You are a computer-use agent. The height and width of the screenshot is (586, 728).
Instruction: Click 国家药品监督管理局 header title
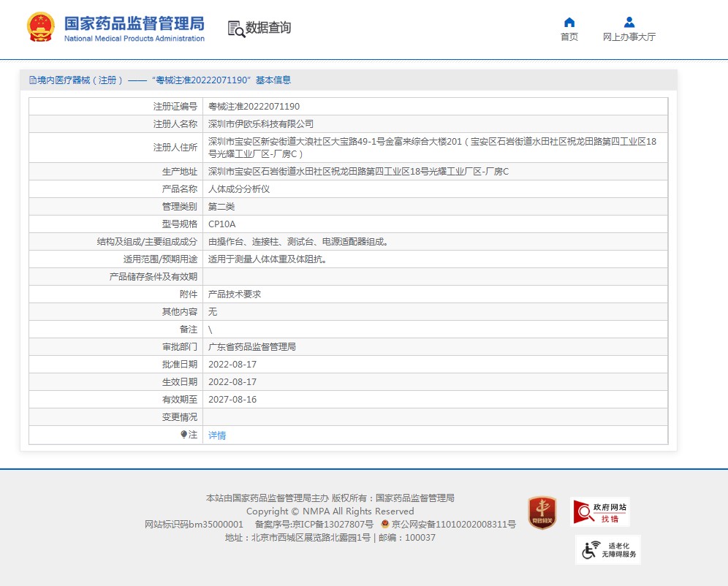coord(134,23)
